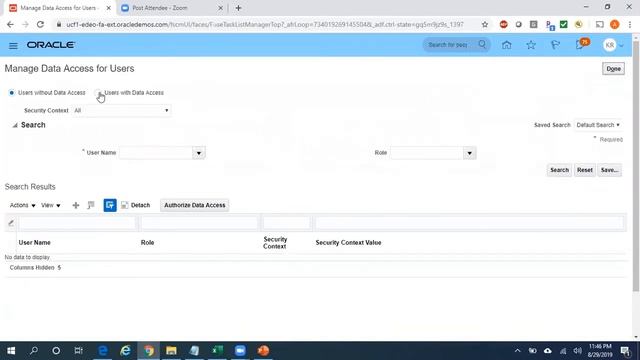Click the User Name column filter box
The width and height of the screenshot is (640, 360).
point(77,223)
